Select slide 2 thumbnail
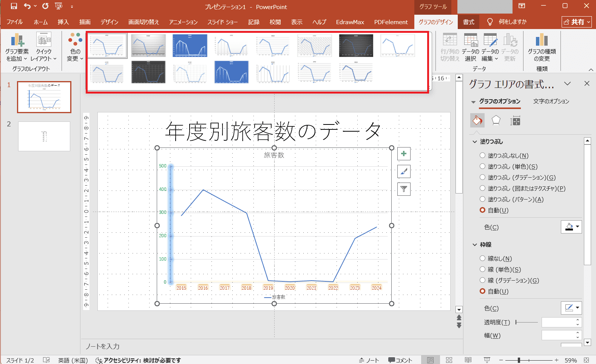 44,136
